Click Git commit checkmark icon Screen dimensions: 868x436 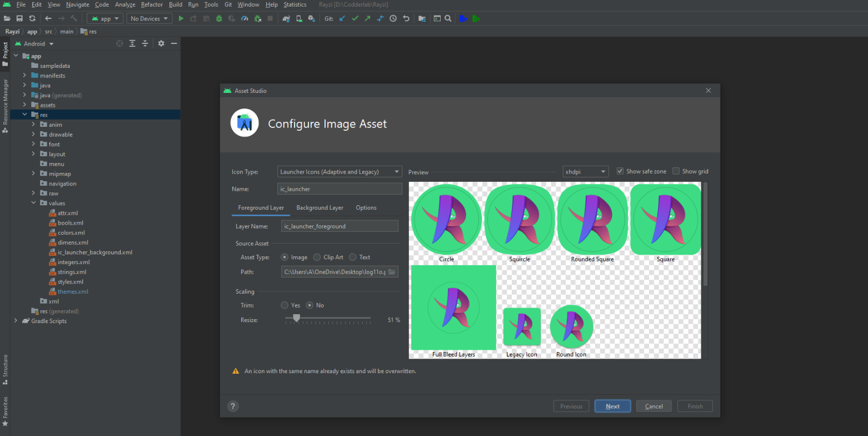click(x=355, y=18)
